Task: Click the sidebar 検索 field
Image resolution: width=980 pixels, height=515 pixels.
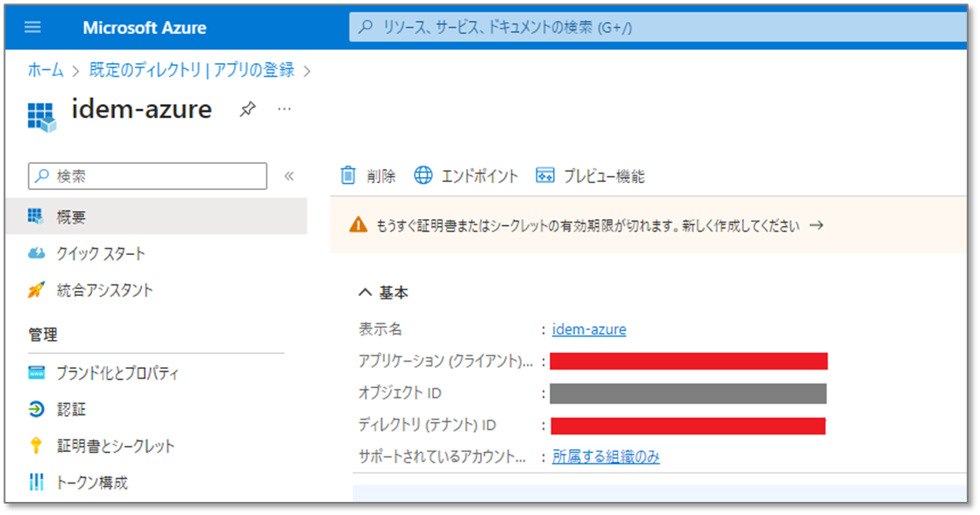Action: tap(147, 176)
